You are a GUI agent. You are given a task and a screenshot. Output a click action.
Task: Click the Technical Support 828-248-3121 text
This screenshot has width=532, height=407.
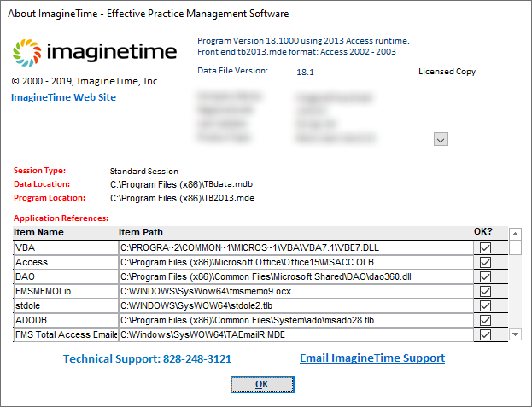pos(147,359)
